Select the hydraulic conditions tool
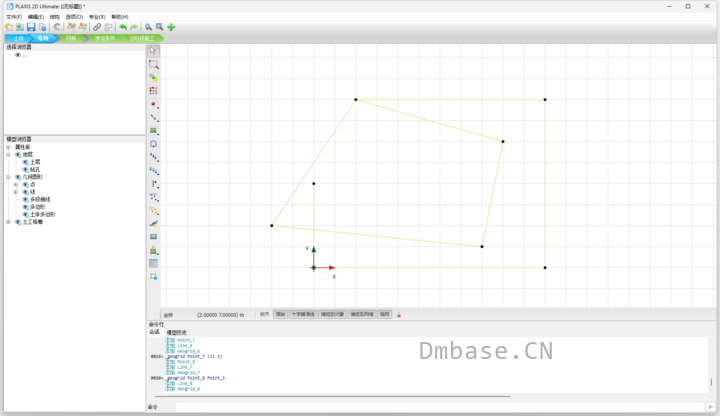 click(x=153, y=197)
